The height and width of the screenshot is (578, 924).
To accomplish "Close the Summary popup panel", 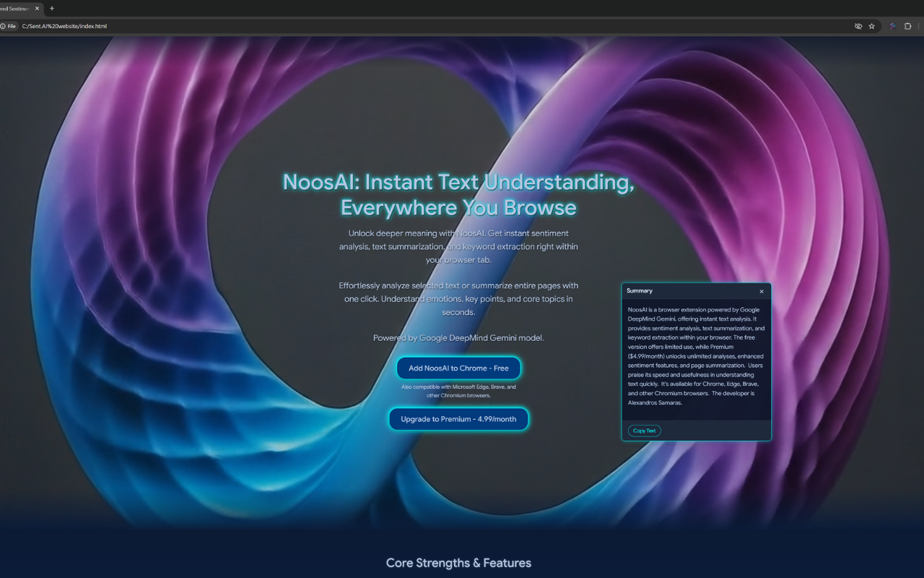I will click(762, 291).
